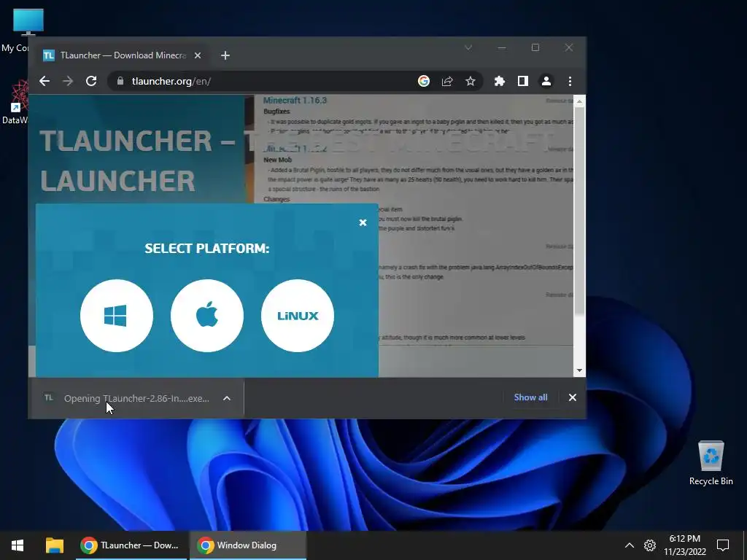Open the clock and date flyout
This screenshot has height=560, width=747.
coord(684,545)
